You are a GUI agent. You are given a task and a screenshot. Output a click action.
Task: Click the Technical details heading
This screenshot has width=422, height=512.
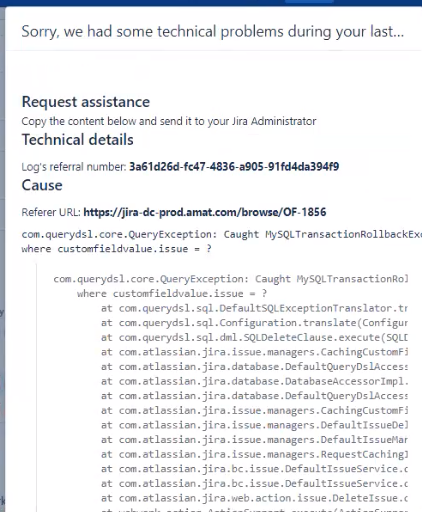(77, 140)
